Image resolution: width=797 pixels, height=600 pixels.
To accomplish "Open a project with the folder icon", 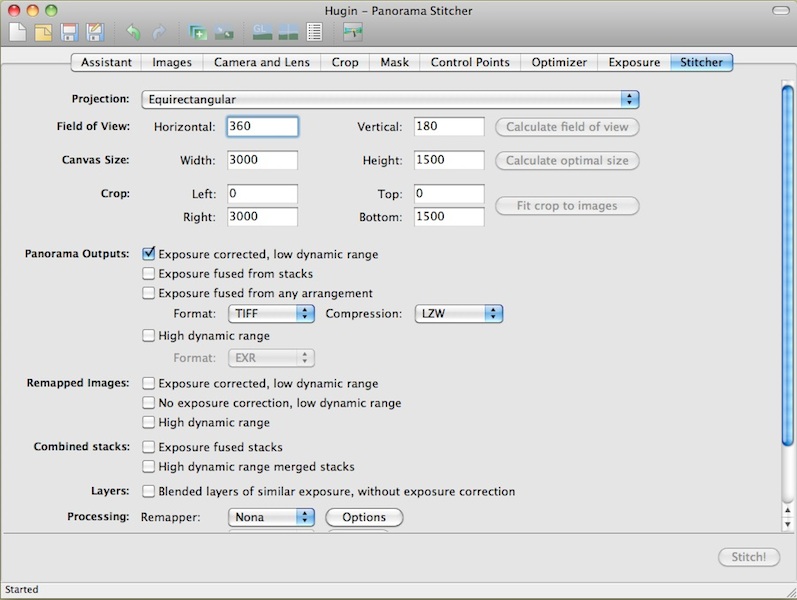I will pos(43,32).
